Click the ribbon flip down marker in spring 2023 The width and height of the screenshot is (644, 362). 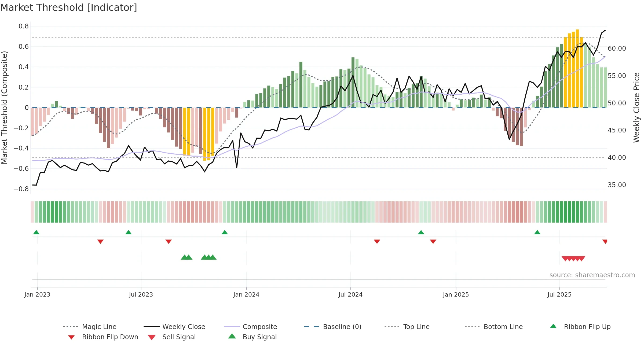point(100,242)
